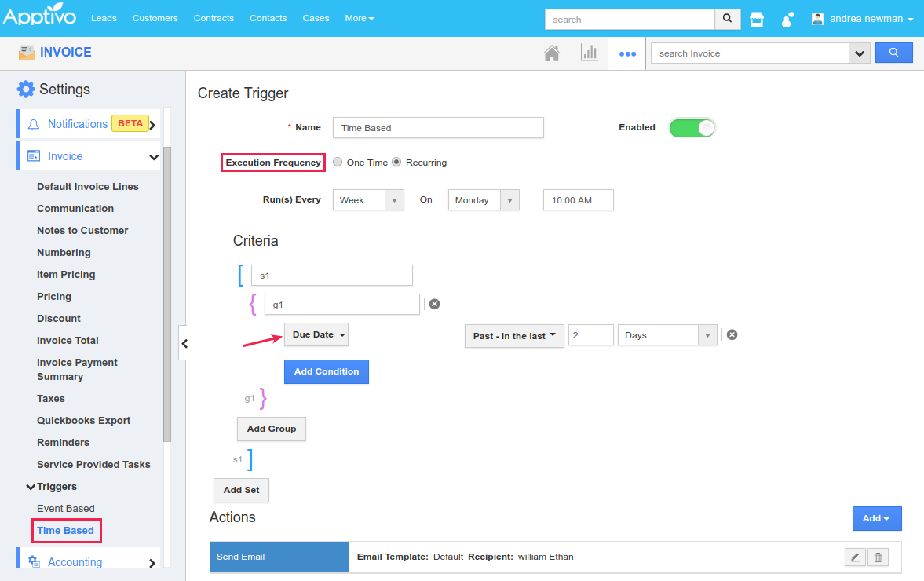This screenshot has height=581, width=924.
Task: Open the Due Date field dropdown
Action: 316,334
